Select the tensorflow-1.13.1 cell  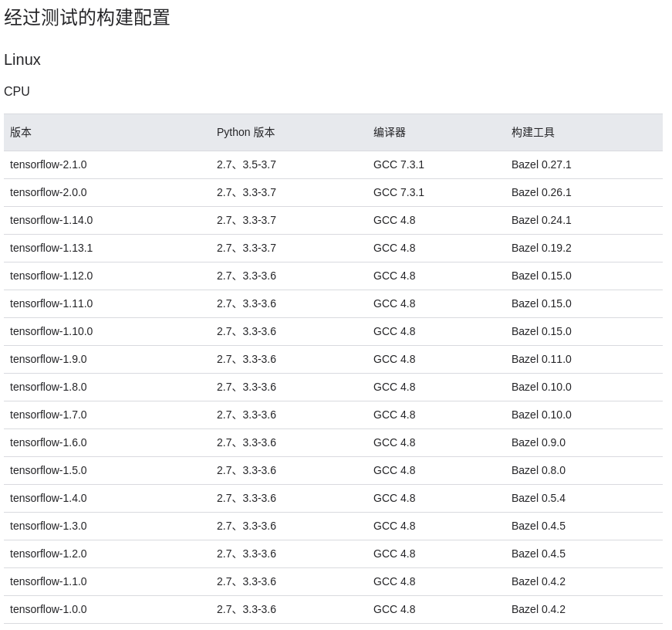click(52, 249)
